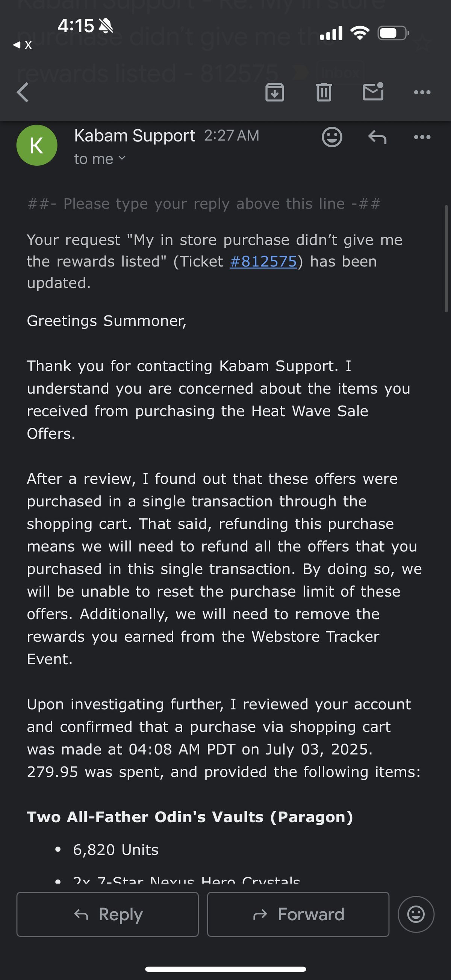This screenshot has height=980, width=451.
Task: Tap the round emoji reaction button at bottom
Action: pos(416,914)
